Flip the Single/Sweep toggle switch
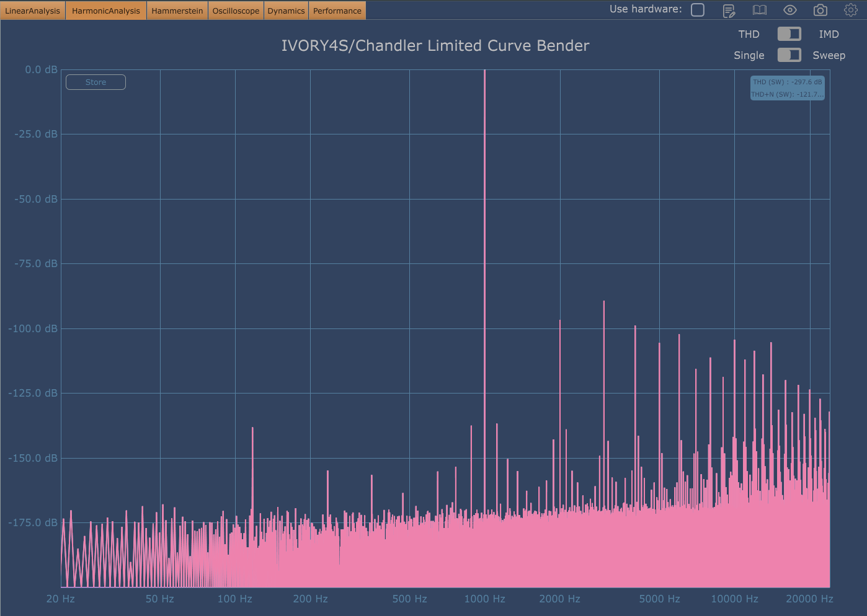Screen dimensions: 867x616 click(x=789, y=55)
